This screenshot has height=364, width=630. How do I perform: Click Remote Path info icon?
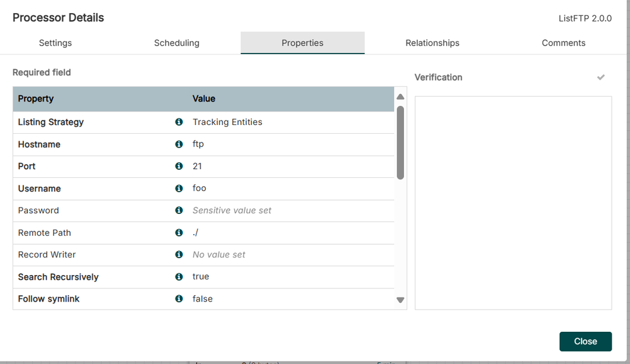click(179, 233)
